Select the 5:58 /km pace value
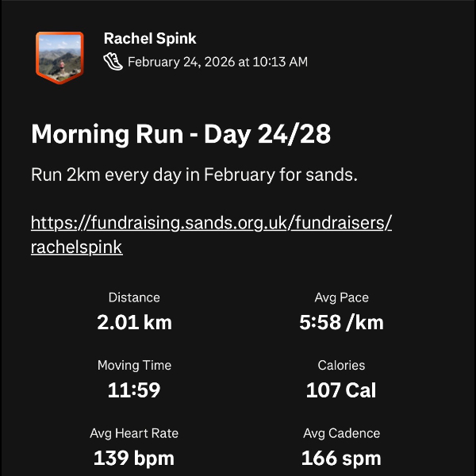Viewport: 476px width, 476px height. tap(341, 322)
